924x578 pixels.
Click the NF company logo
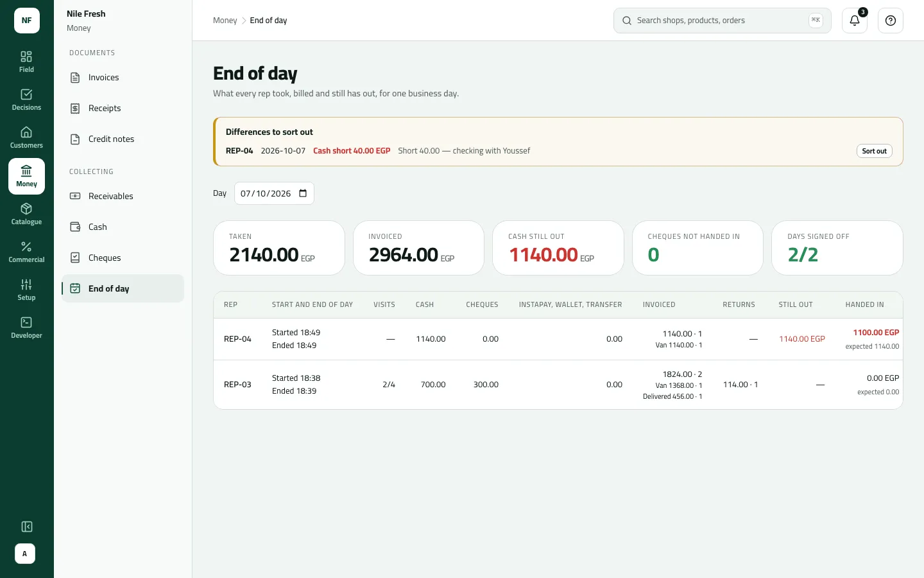tap(27, 21)
